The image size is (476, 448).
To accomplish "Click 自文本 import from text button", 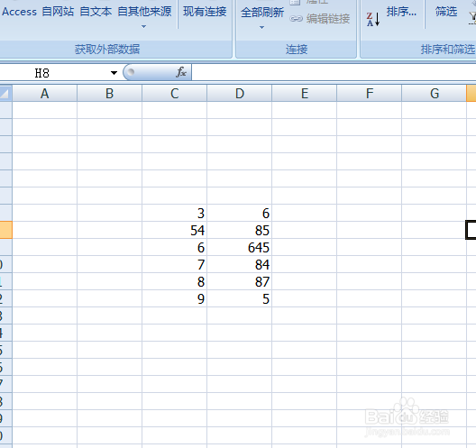I will pyautogui.click(x=96, y=12).
